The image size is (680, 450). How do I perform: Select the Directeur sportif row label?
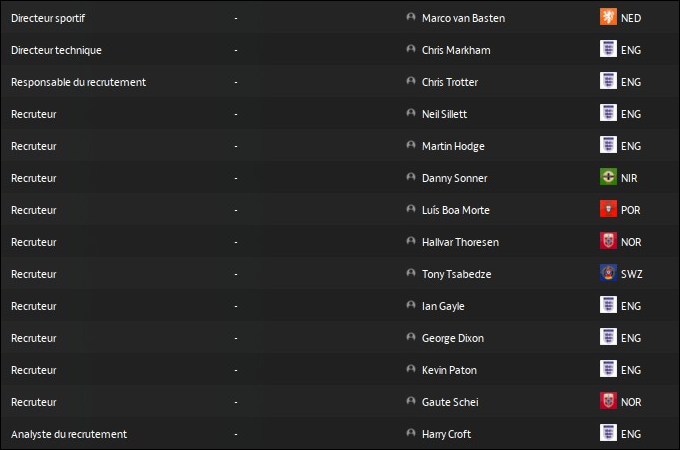tap(48, 18)
